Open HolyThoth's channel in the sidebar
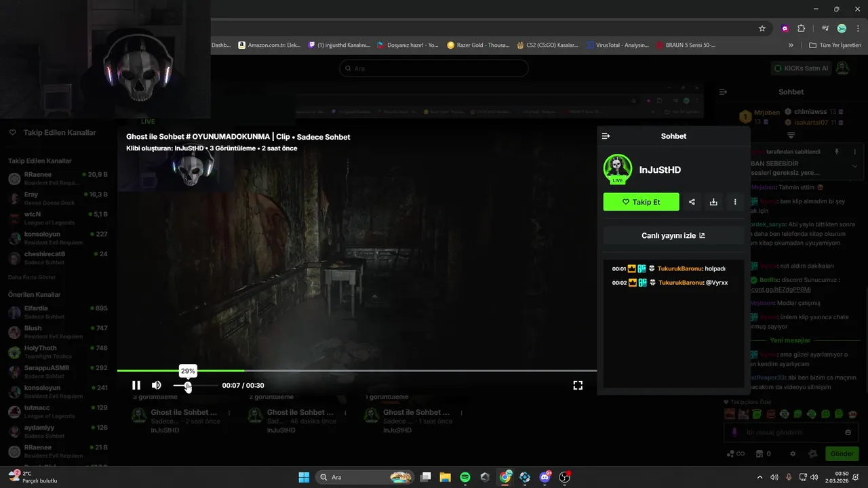 [58, 352]
